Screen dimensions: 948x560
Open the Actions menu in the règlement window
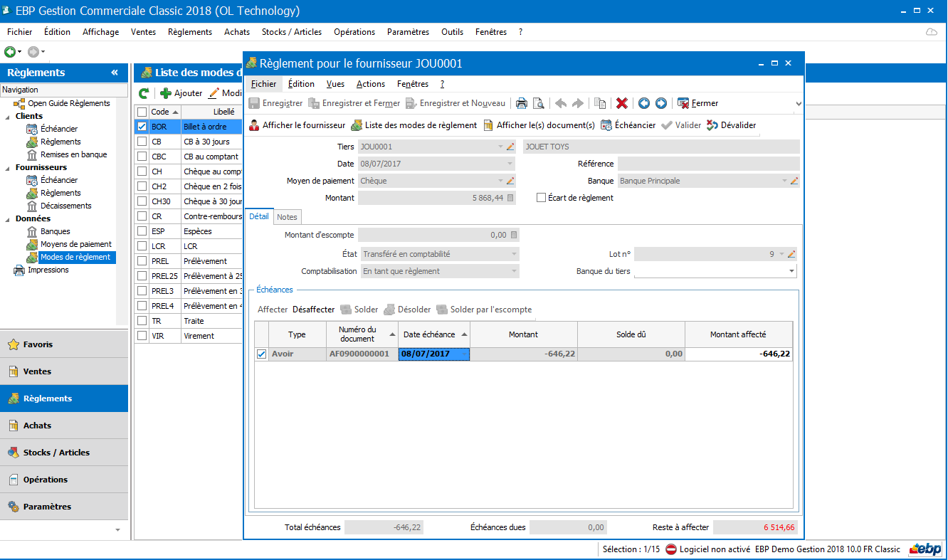[x=370, y=83]
